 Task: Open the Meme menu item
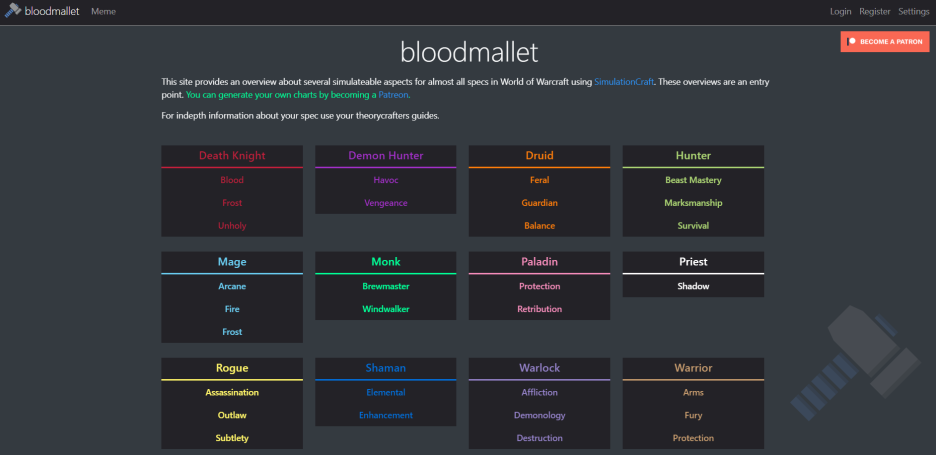click(x=103, y=11)
